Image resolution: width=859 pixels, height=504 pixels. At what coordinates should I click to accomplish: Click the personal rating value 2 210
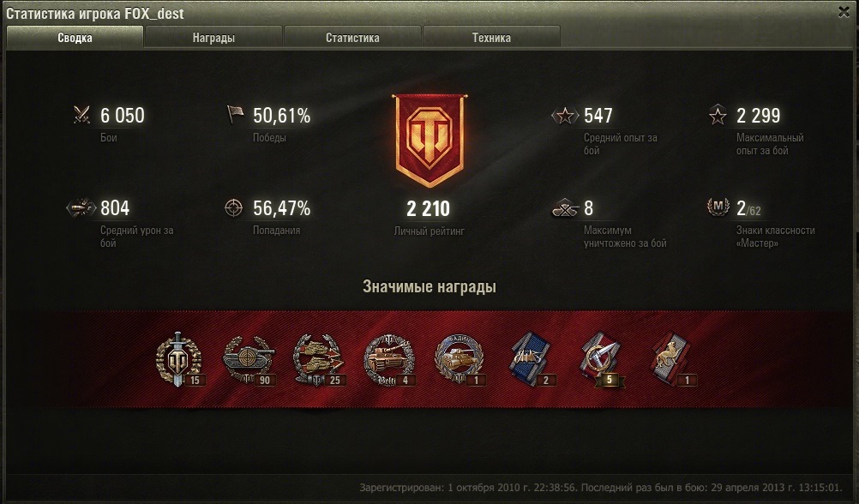[429, 209]
